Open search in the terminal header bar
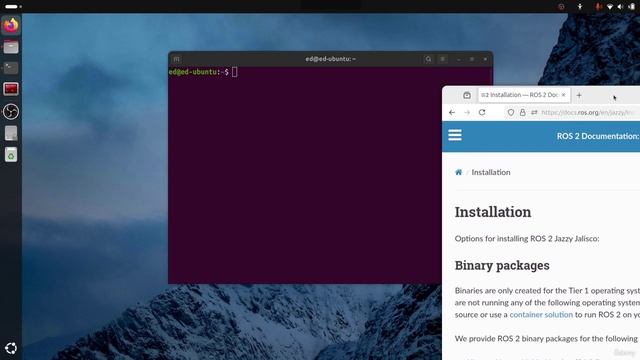This screenshot has width=640, height=360. point(428,59)
